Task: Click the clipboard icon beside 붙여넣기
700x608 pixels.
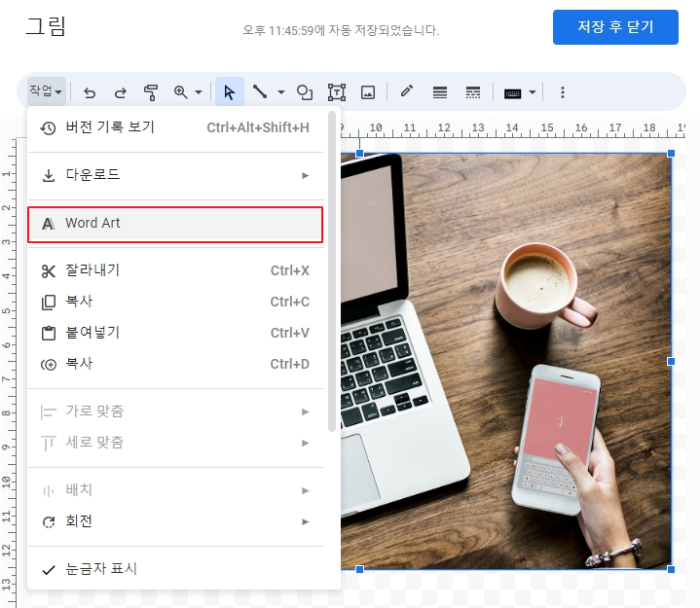Action: (49, 334)
